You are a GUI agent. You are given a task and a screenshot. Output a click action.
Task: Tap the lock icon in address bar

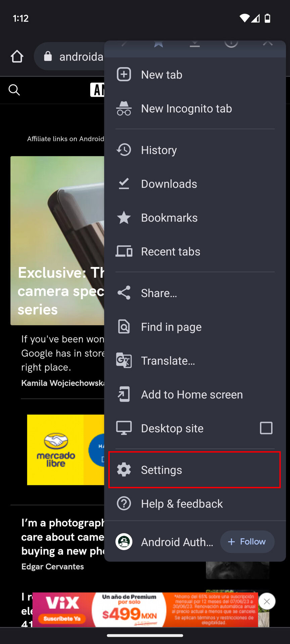pos(48,56)
